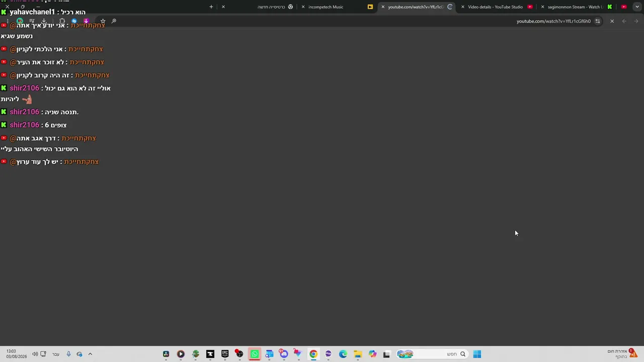Click chat text 'תנסה שניה.'
The width and height of the screenshot is (644, 362).
[x=62, y=112]
